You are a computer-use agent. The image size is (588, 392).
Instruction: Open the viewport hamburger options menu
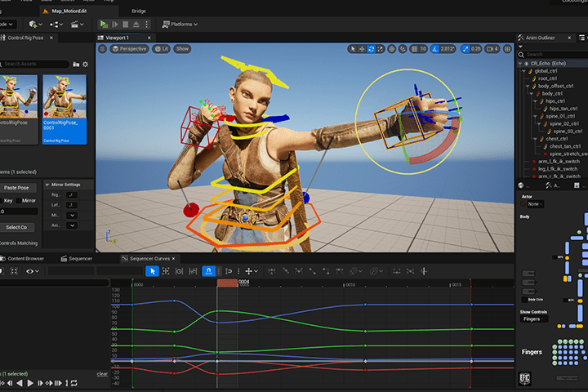coord(102,49)
